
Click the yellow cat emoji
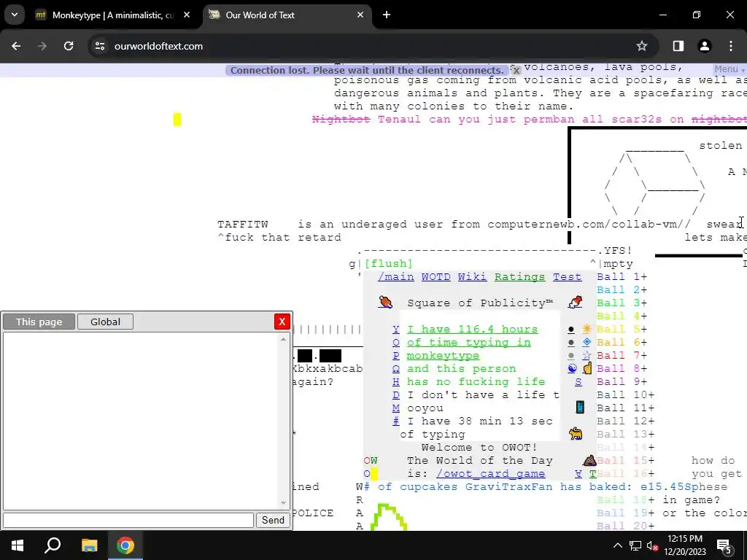[576, 433]
